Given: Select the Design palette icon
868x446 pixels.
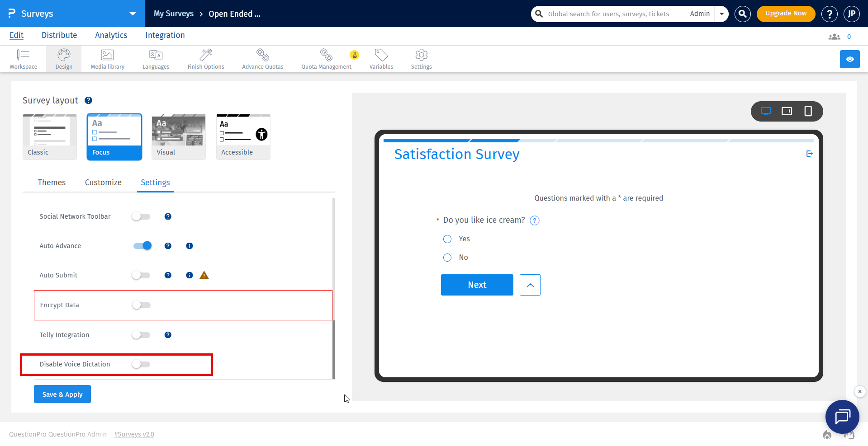Looking at the screenshot, I should pos(64,59).
